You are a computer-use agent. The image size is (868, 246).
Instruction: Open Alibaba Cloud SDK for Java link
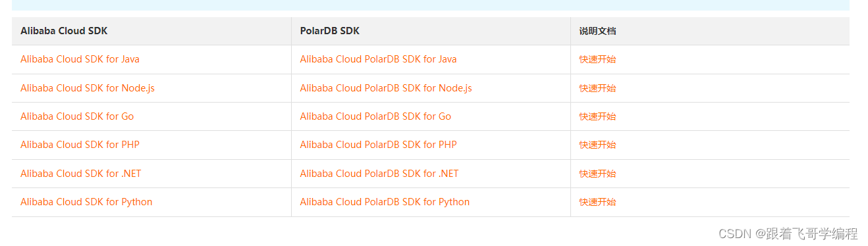[80, 59]
